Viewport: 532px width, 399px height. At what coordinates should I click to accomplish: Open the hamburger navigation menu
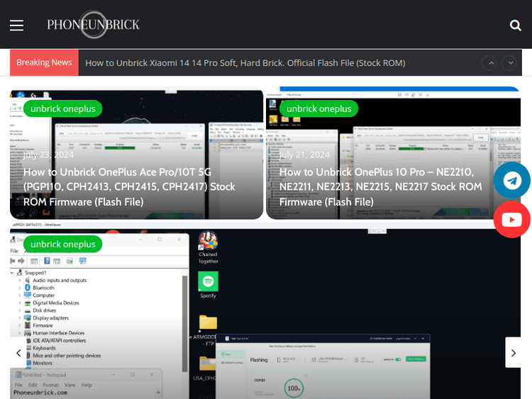click(16, 26)
